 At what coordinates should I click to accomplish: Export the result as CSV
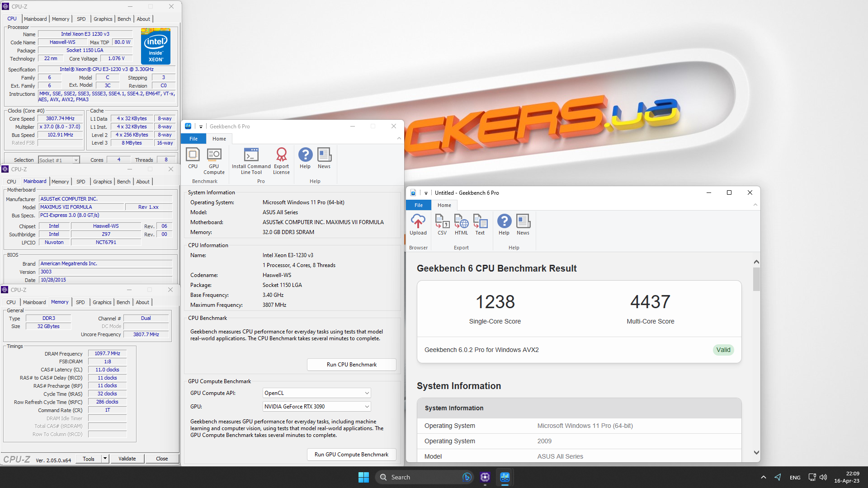point(442,225)
